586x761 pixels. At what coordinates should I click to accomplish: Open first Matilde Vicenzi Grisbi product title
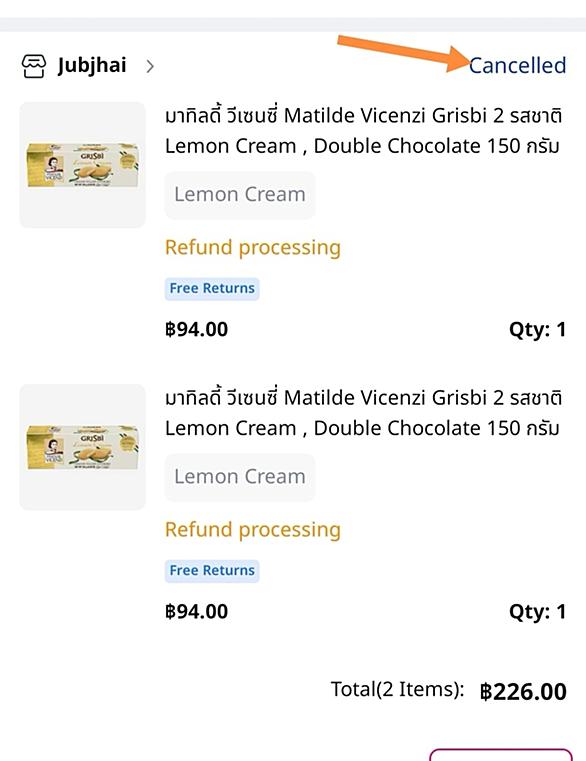point(363,131)
